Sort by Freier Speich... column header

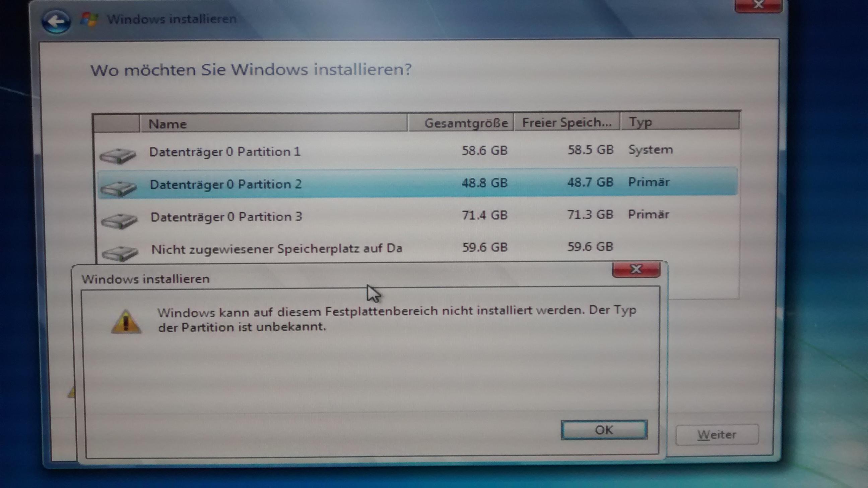click(x=567, y=122)
